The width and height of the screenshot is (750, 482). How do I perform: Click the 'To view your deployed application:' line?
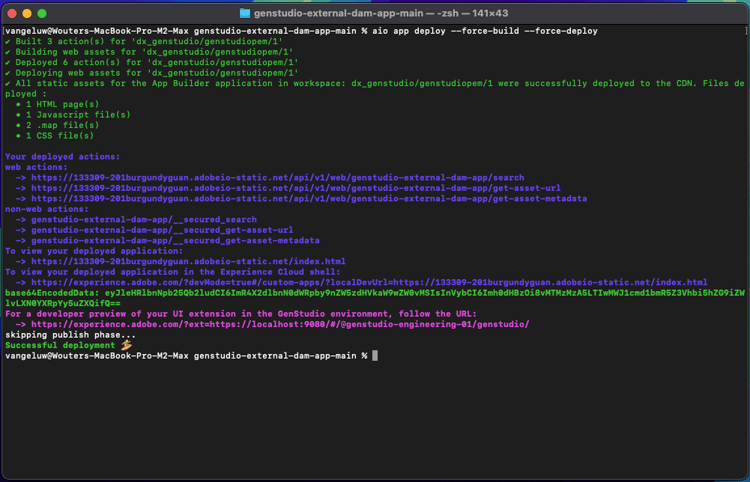click(94, 251)
